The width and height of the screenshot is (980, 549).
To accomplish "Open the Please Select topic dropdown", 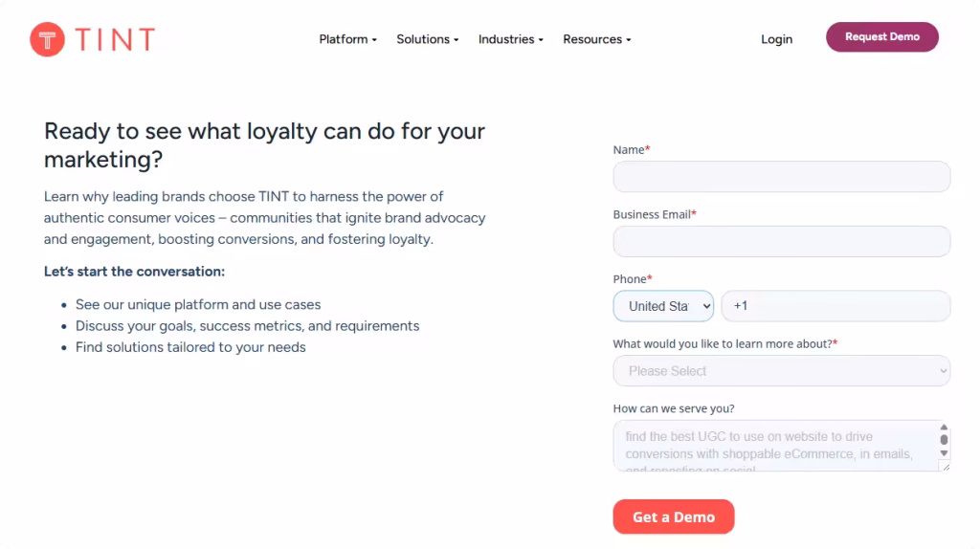I will coord(781,371).
